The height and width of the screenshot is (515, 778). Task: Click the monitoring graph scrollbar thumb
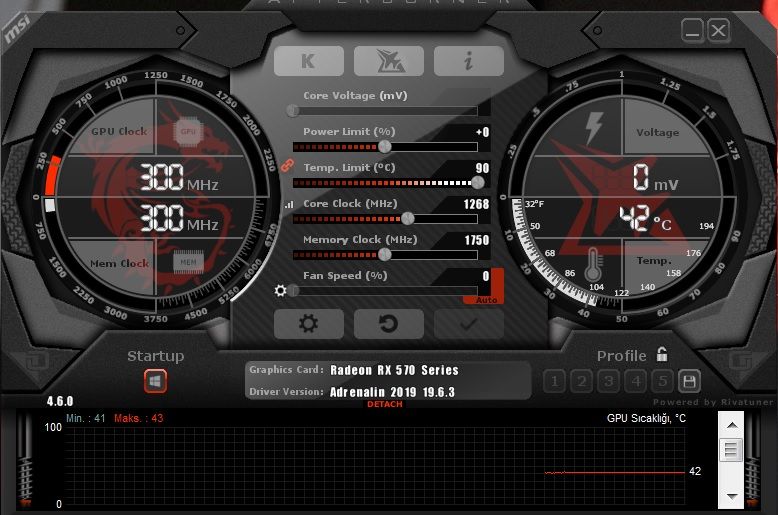[x=731, y=450]
